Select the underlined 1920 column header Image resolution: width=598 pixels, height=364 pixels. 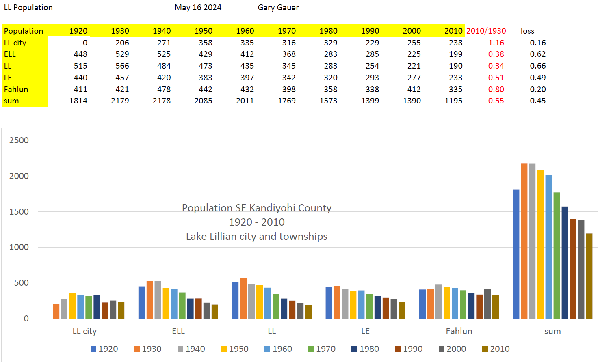pos(78,31)
